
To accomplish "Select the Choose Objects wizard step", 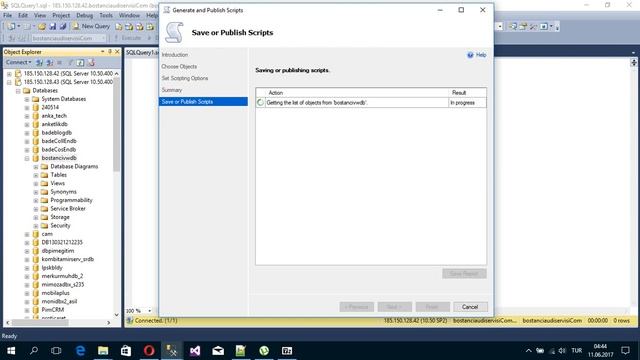I will pyautogui.click(x=179, y=67).
